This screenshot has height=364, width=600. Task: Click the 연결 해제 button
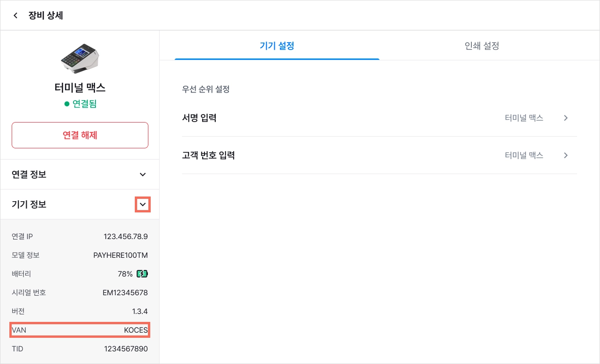(x=80, y=135)
